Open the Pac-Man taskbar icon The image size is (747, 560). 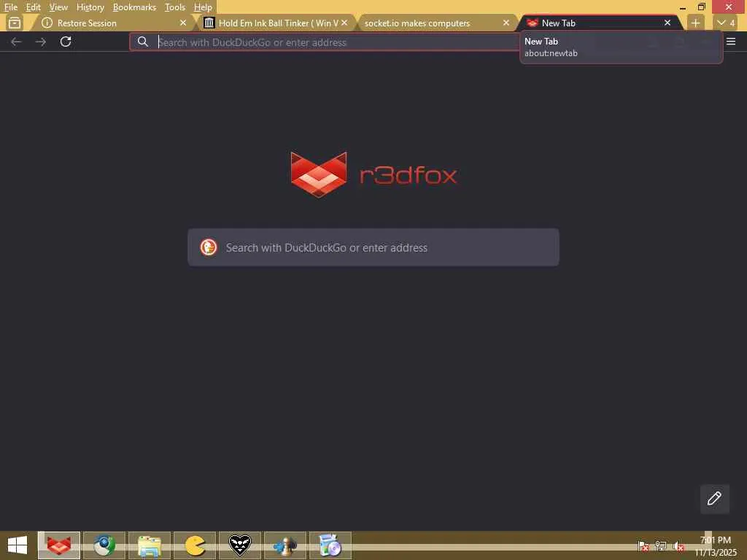195,545
